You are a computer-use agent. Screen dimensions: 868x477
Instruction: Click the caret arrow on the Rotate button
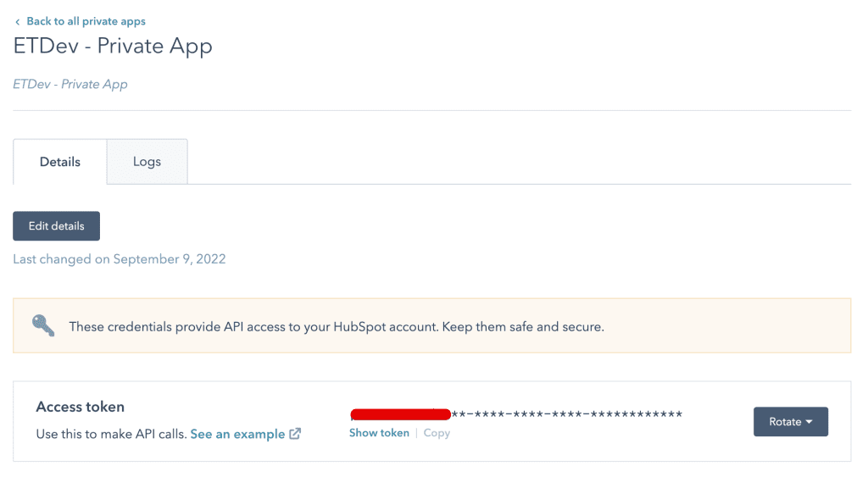click(810, 422)
